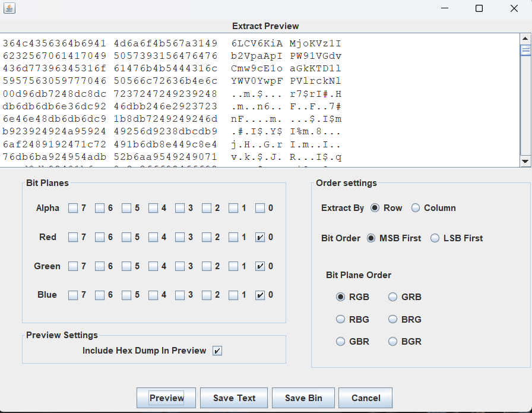Enable Green bit plane 4
Viewport: 532px width, 413px height.
click(153, 266)
